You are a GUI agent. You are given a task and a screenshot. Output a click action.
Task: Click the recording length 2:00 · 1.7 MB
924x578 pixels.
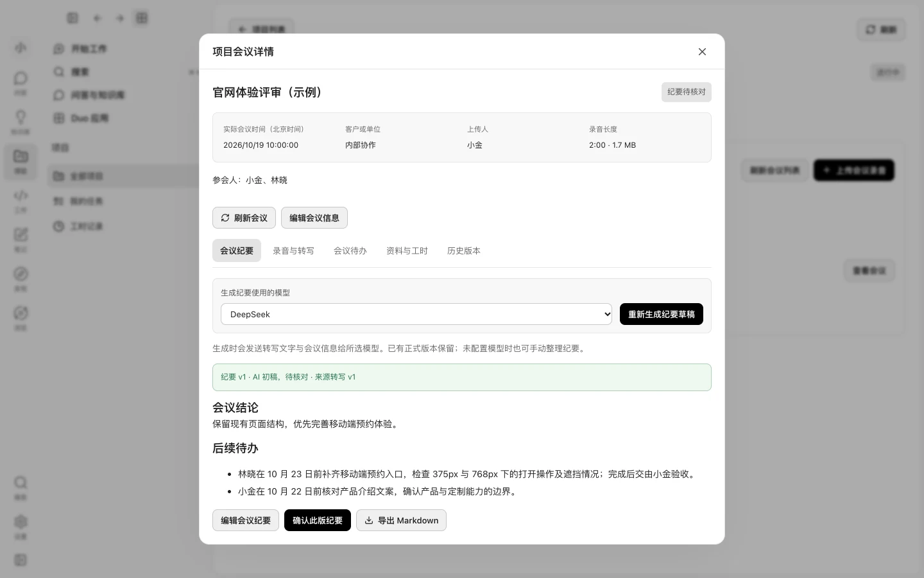612,145
